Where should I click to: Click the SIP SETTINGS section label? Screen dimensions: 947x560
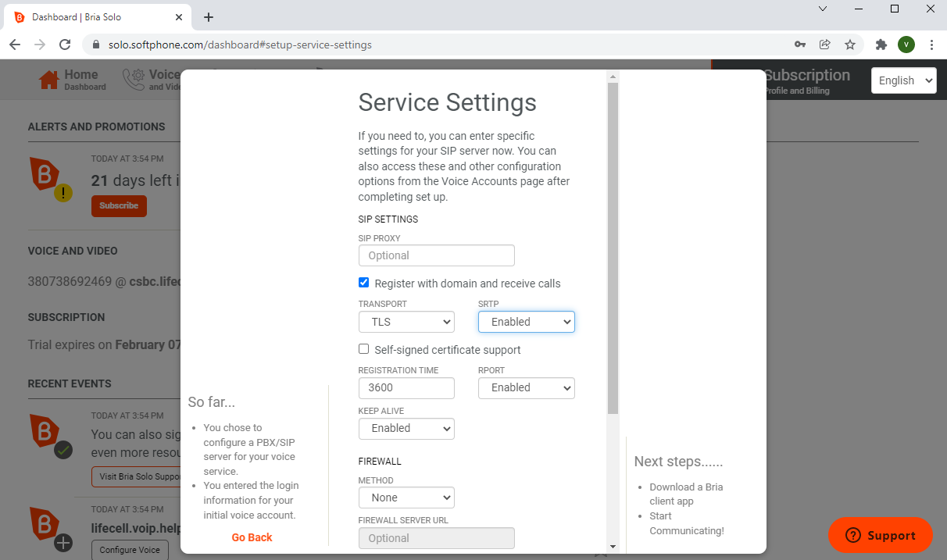click(388, 219)
